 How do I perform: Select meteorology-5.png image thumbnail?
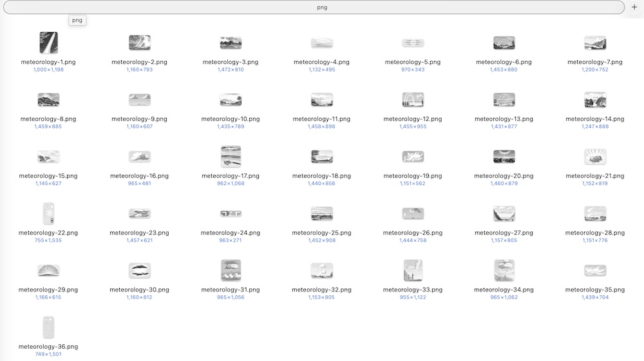(413, 43)
